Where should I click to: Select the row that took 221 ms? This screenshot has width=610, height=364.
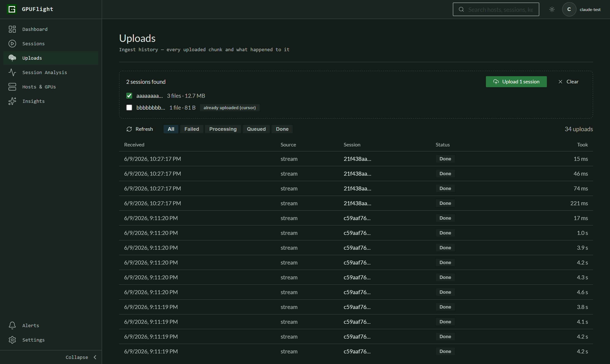coord(356,203)
